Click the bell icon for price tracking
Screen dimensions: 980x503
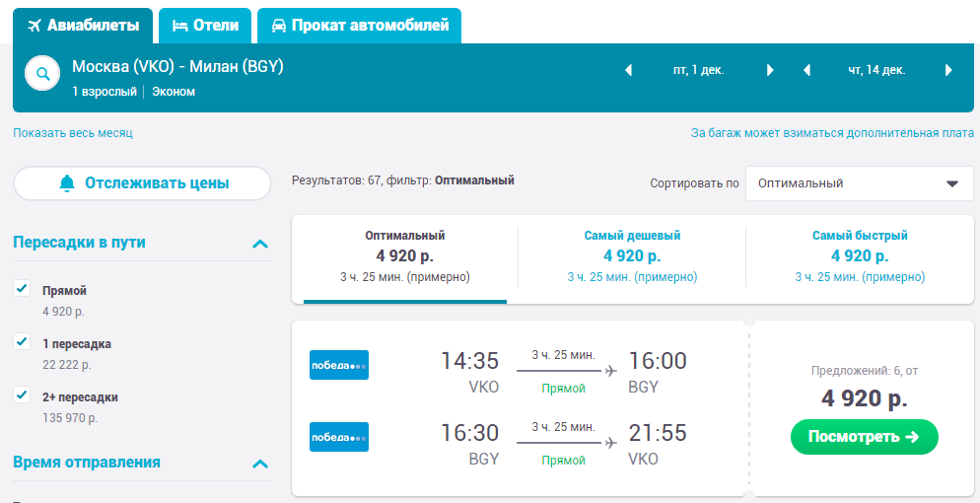pos(67,183)
